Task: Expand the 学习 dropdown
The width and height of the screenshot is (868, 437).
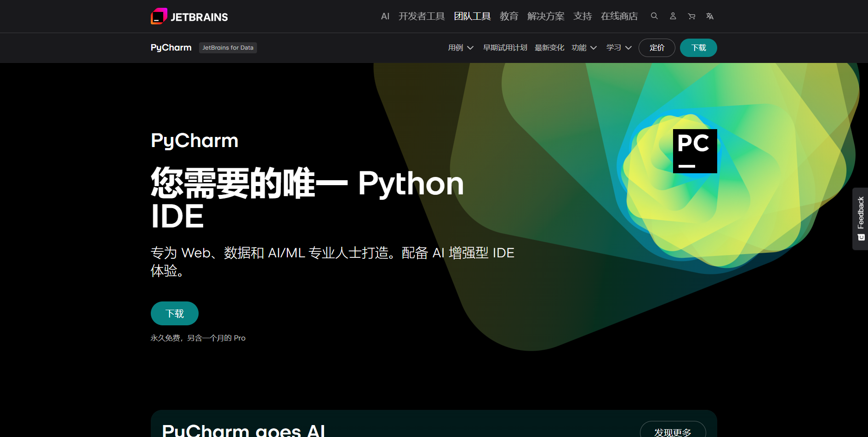Action: pos(619,48)
